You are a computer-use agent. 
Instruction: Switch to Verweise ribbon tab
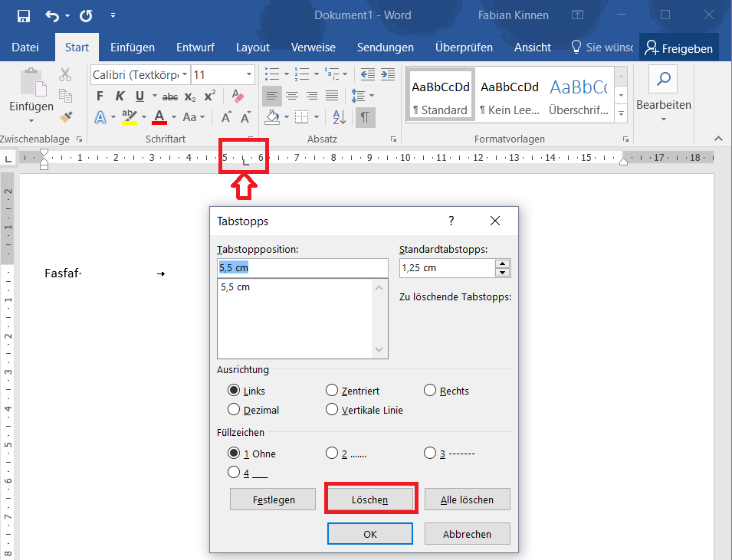pos(313,47)
